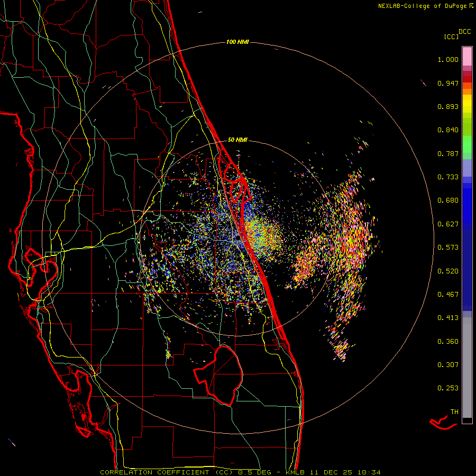This screenshot has height=476, width=476.
Task: Select the 0.893 scale value
Action: click(x=448, y=106)
